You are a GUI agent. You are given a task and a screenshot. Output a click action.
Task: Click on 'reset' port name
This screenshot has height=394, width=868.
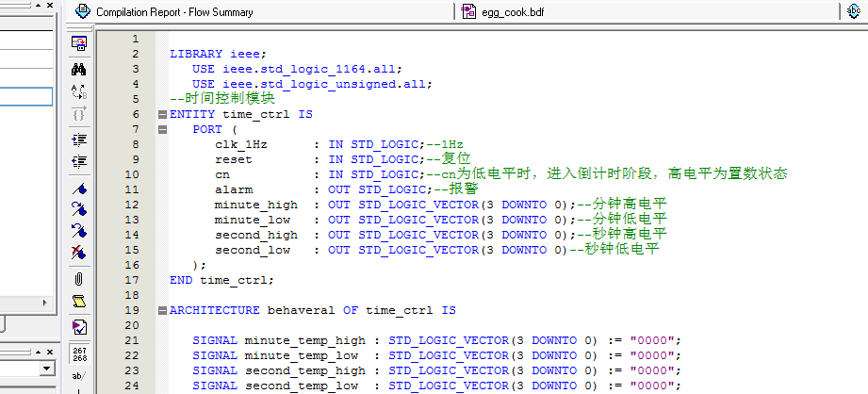233,159
